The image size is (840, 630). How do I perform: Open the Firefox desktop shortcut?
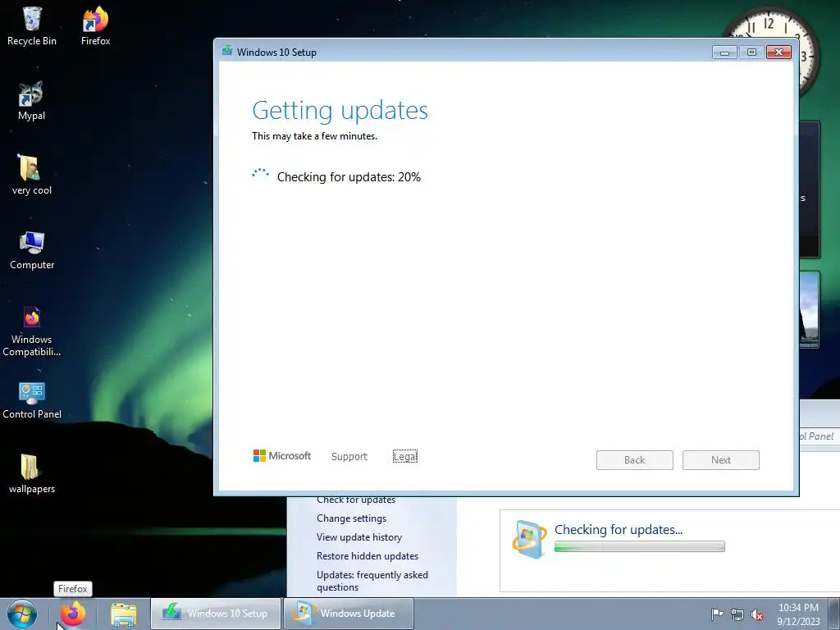pos(95,25)
